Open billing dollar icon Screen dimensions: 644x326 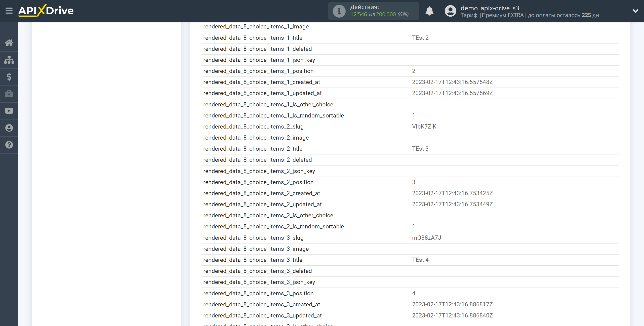(9, 77)
